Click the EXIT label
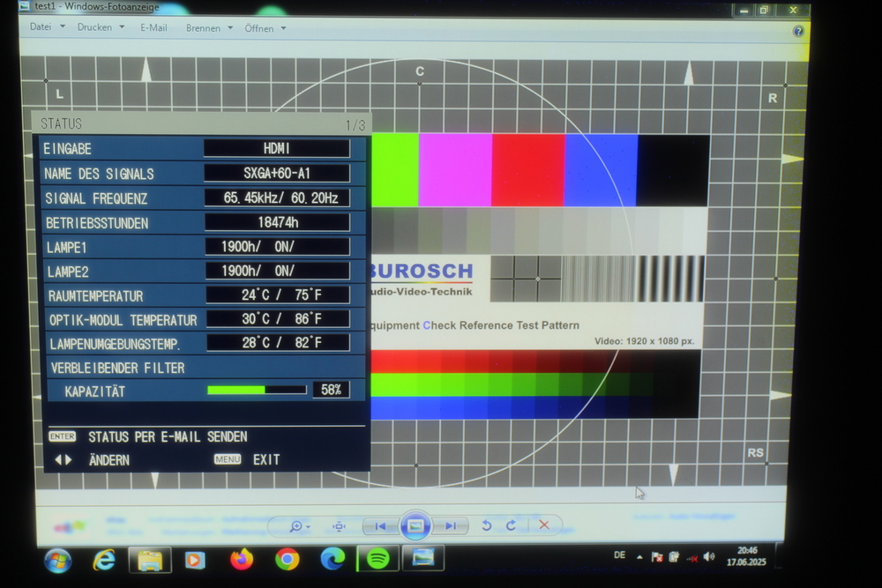This screenshot has width=882, height=588. point(266,460)
